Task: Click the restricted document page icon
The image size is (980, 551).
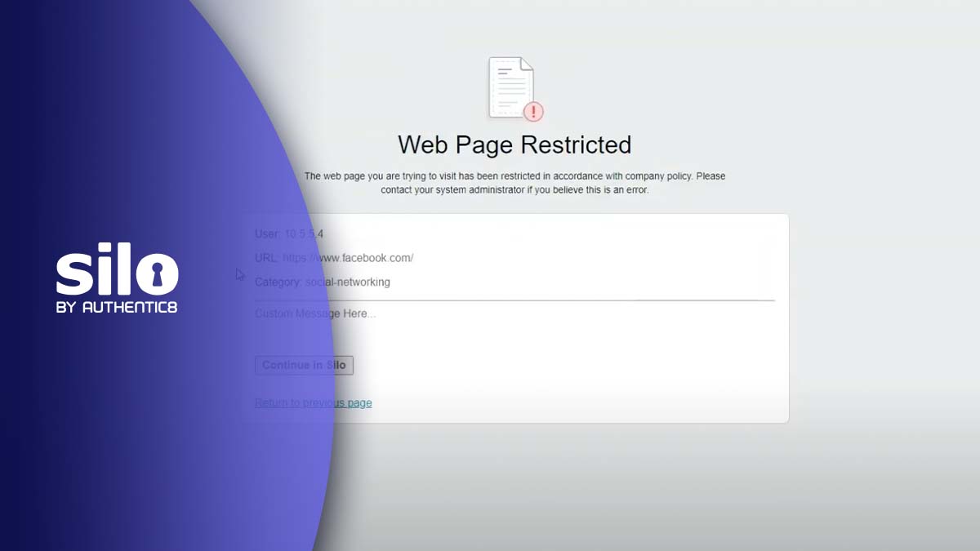Action: coord(511,87)
